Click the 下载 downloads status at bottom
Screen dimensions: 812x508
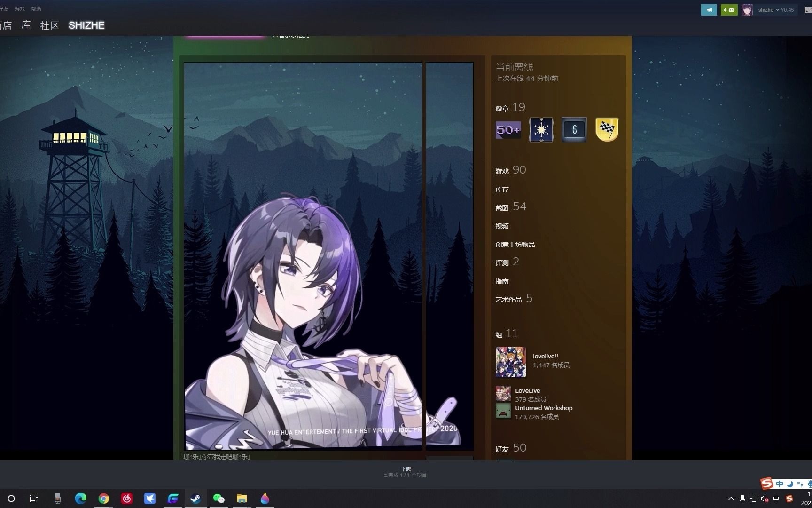click(406, 472)
